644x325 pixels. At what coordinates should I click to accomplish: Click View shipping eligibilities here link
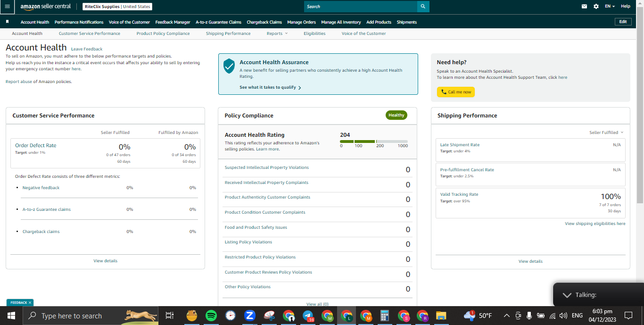(x=595, y=224)
